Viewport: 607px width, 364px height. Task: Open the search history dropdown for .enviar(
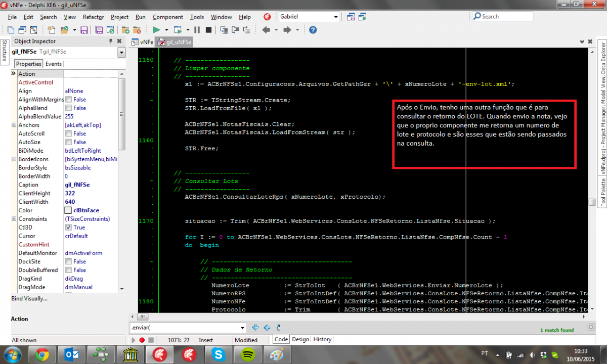(x=242, y=328)
